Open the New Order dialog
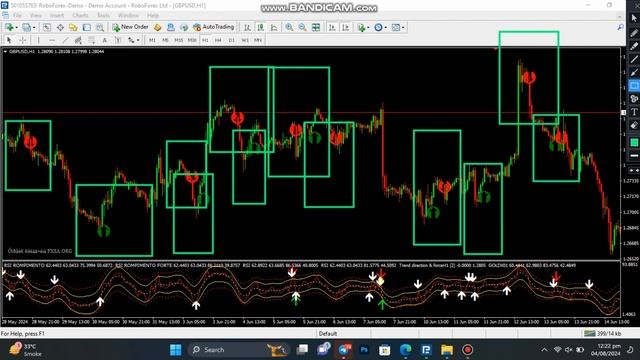The height and width of the screenshot is (360, 640). pos(130,27)
